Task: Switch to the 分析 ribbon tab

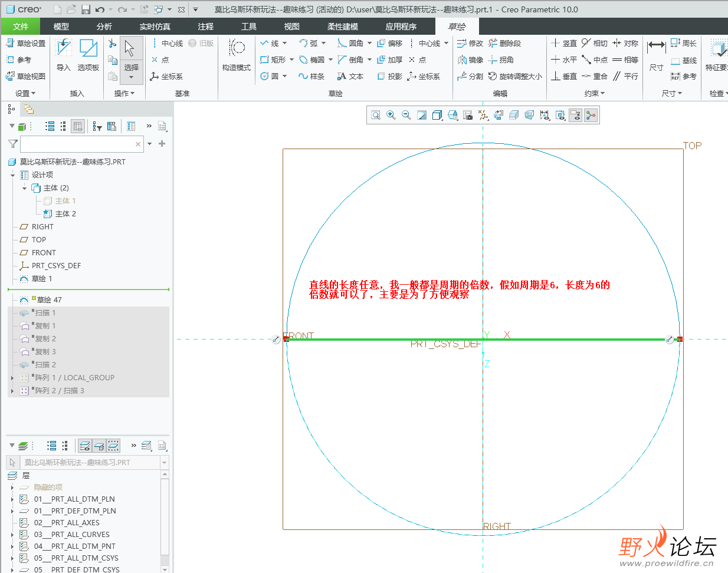Action: coord(104,27)
